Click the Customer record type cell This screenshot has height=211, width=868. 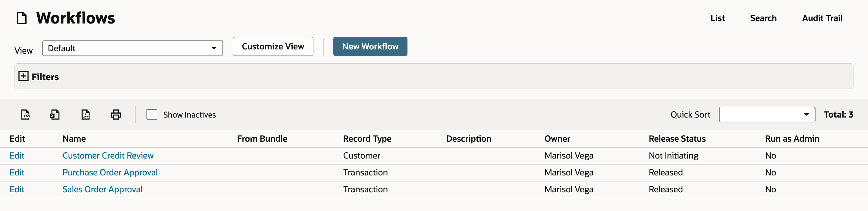click(x=362, y=156)
